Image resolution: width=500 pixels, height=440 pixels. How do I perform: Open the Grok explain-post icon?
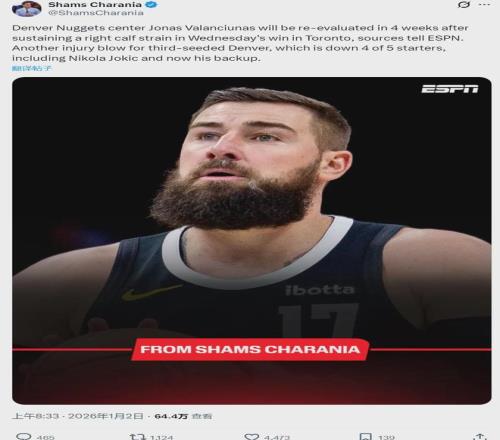click(x=464, y=5)
